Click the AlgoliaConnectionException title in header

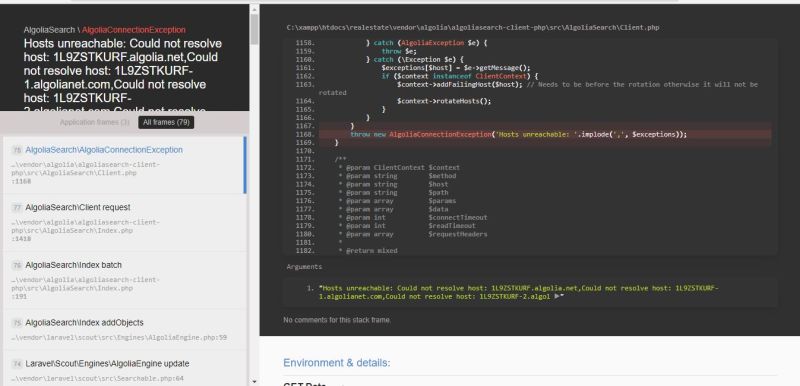[x=134, y=30]
